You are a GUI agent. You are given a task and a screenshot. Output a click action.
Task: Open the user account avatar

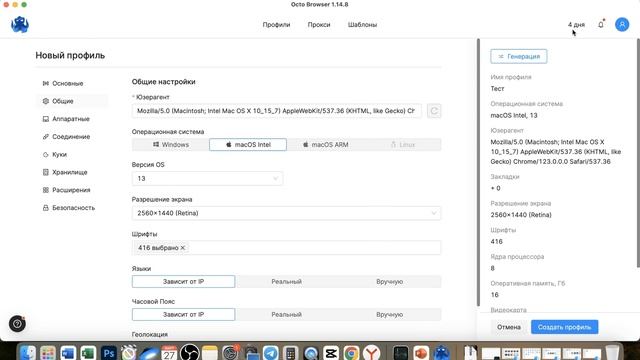[622, 24]
